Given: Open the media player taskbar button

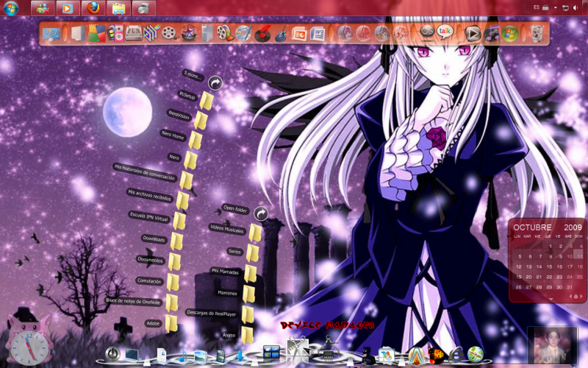Looking at the screenshot, I should 68,8.
